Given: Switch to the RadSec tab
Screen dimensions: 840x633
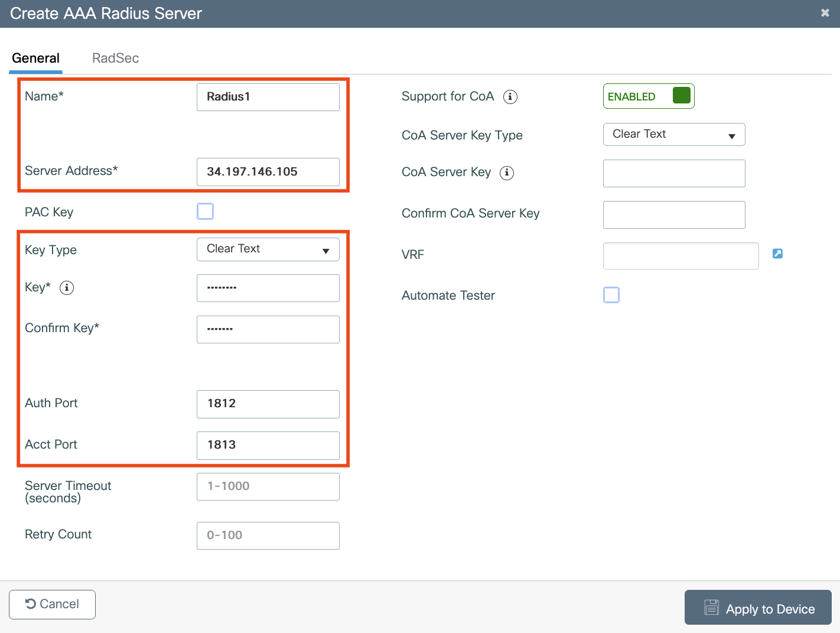Looking at the screenshot, I should click(115, 58).
